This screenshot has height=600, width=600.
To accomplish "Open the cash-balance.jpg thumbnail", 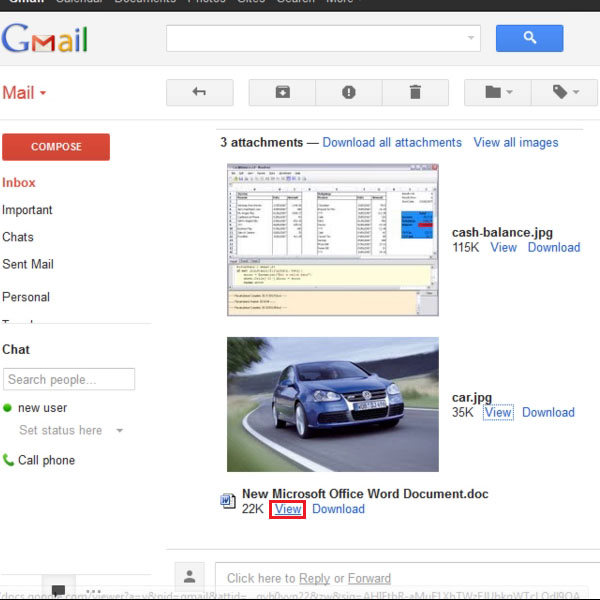I will tap(333, 240).
